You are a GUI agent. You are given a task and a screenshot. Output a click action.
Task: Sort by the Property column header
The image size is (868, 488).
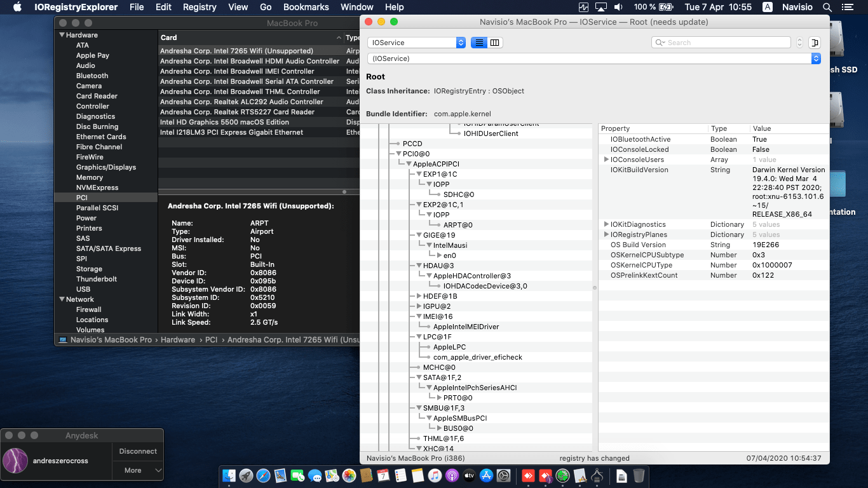pos(653,128)
